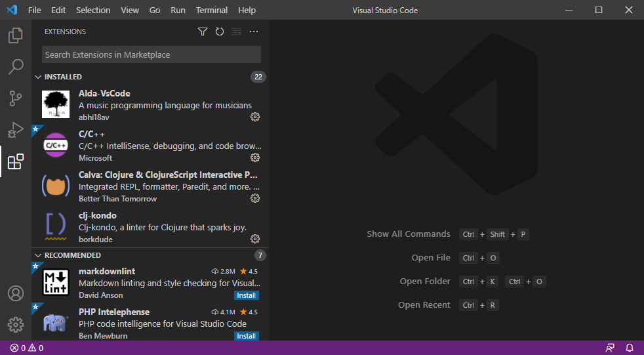The width and height of the screenshot is (644, 355).
Task: Open the Terminal menu
Action: 212,10
